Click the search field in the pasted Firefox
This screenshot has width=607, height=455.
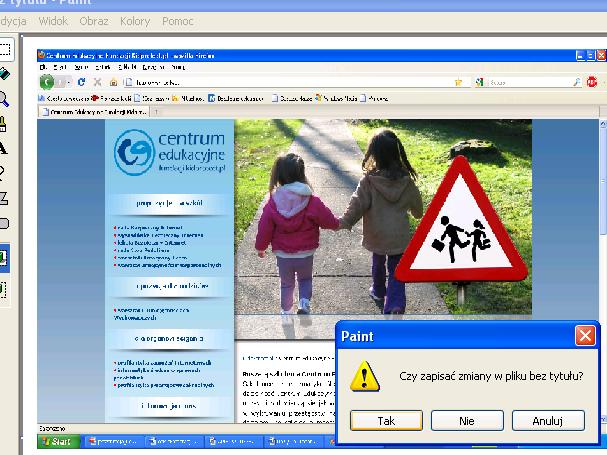[x=530, y=82]
